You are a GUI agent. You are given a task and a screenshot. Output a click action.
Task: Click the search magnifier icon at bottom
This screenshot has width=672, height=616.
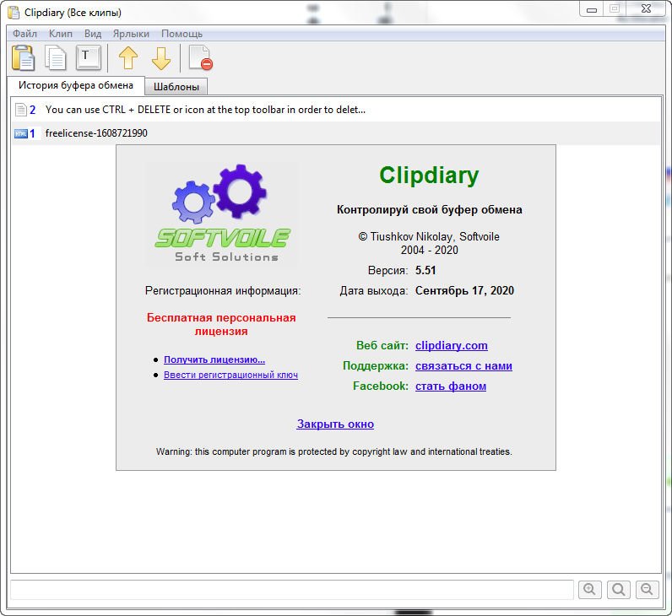pyautogui.click(x=619, y=589)
